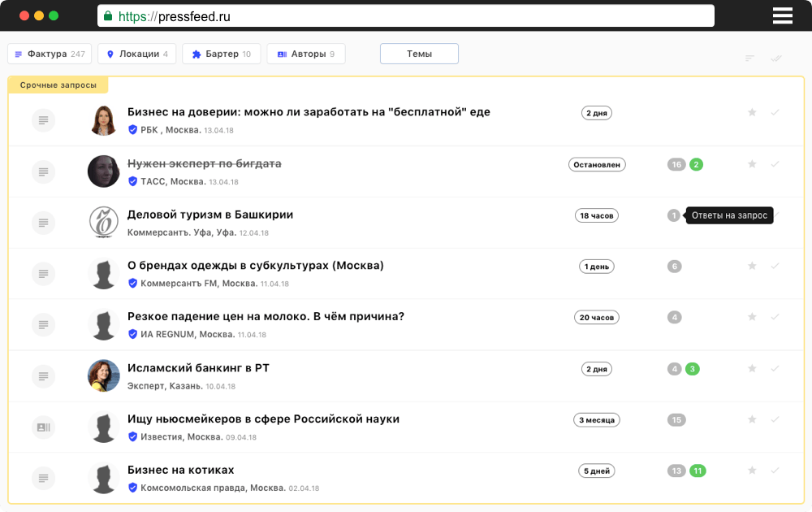This screenshot has height=512, width=812.
Task: Switch to the Локации filter tab
Action: (x=136, y=54)
